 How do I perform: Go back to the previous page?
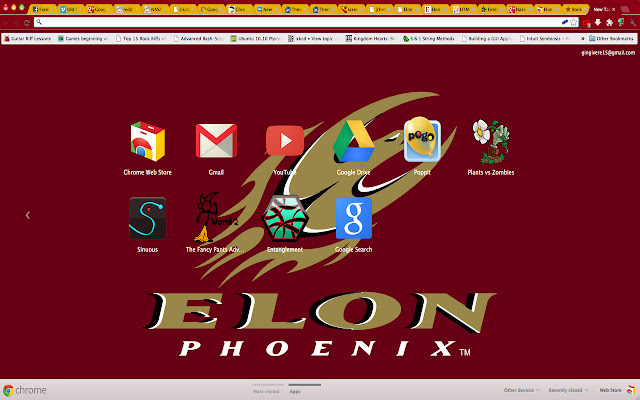(6, 22)
